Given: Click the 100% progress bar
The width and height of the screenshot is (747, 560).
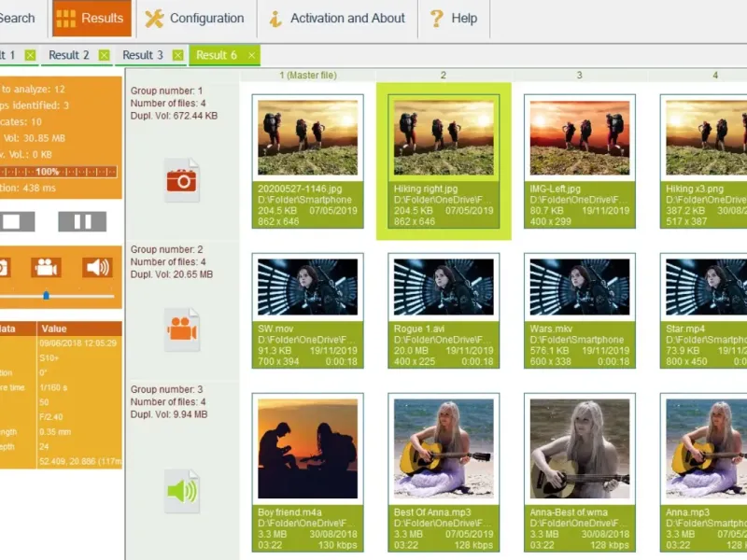Looking at the screenshot, I should coord(58,172).
